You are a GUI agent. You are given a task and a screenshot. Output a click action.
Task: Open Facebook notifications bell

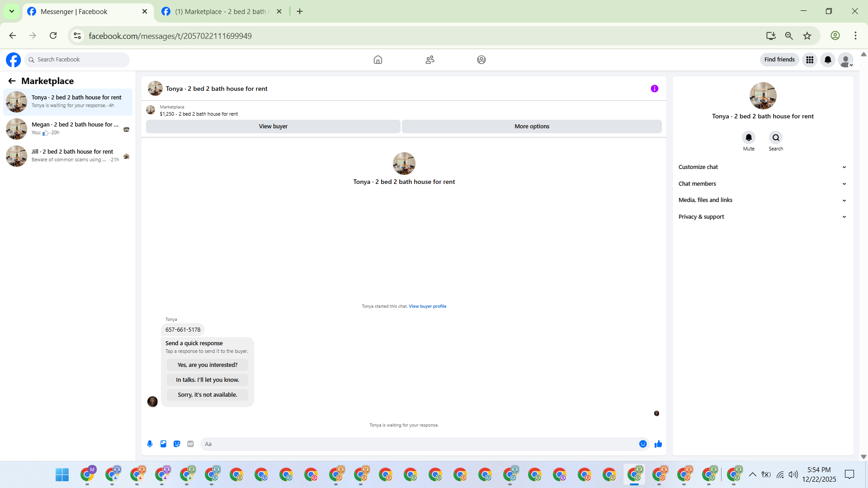tap(828, 60)
